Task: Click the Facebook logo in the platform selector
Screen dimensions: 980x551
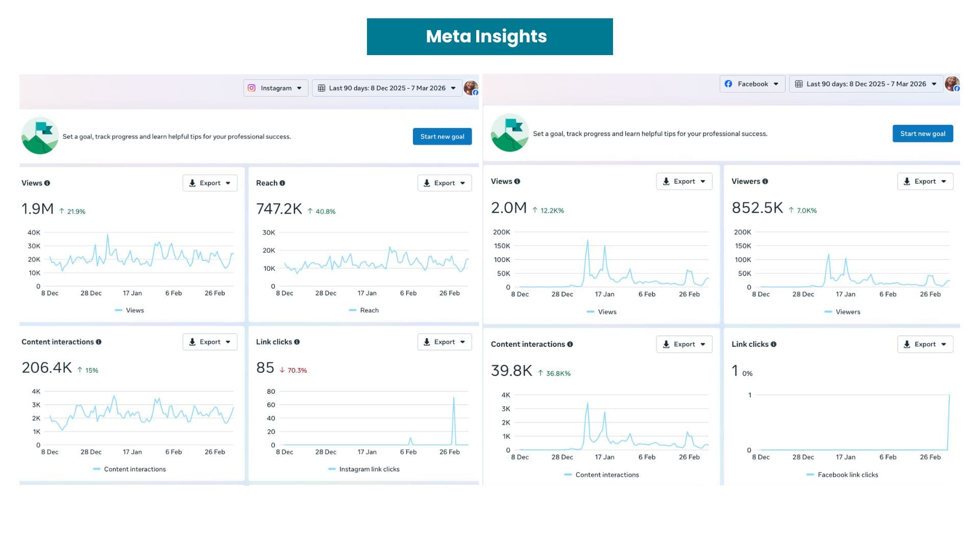Action: click(x=728, y=84)
